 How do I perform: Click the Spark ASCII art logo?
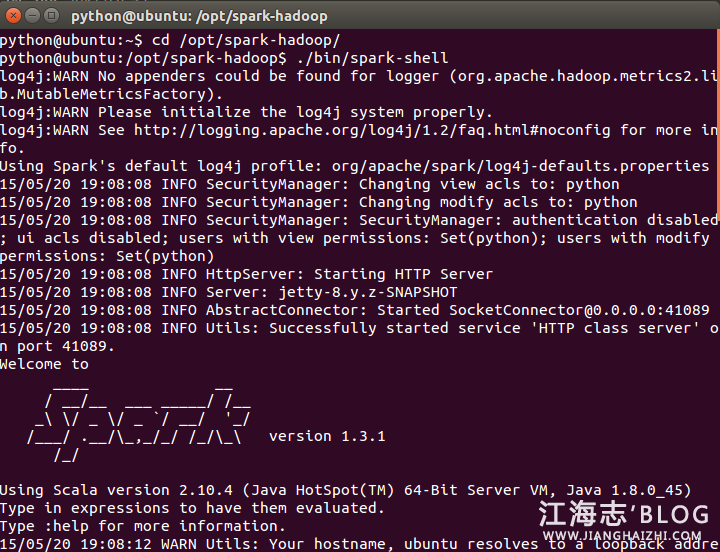(x=138, y=420)
